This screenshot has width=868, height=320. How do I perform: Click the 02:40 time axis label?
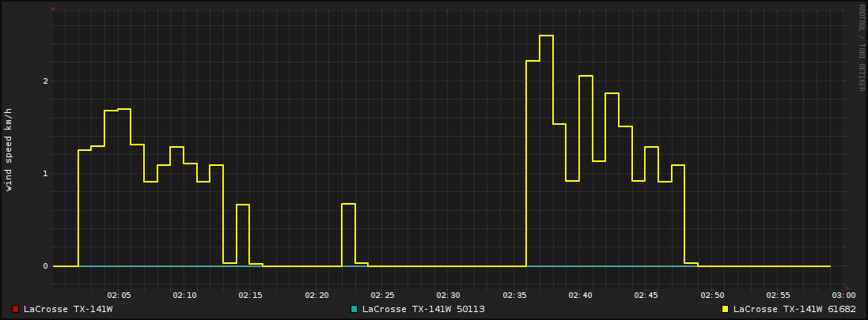click(x=579, y=296)
